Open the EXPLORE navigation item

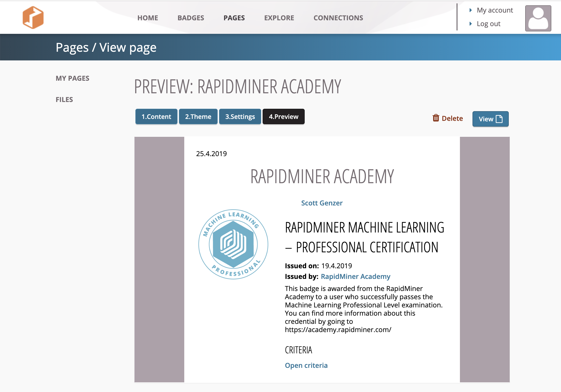[x=279, y=18]
